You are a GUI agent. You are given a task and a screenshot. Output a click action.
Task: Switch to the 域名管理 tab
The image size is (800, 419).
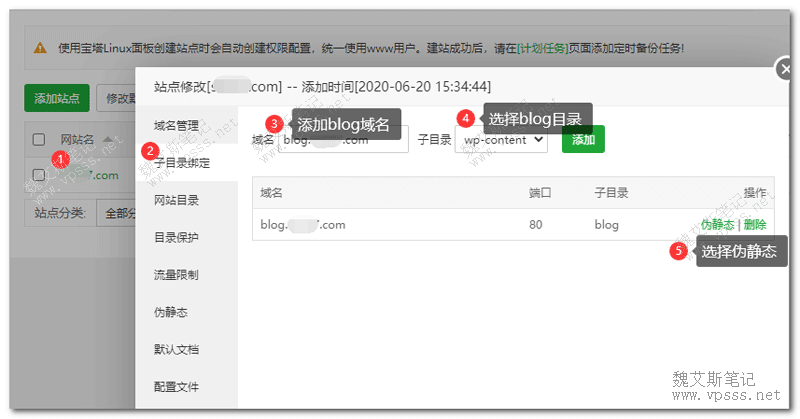pos(177,126)
